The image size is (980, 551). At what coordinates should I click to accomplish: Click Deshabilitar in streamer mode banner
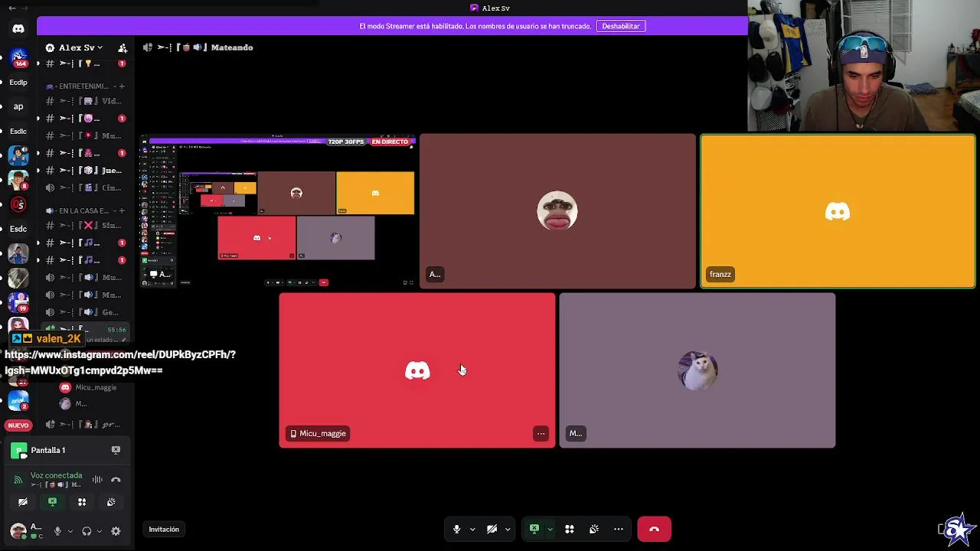pyautogui.click(x=620, y=26)
